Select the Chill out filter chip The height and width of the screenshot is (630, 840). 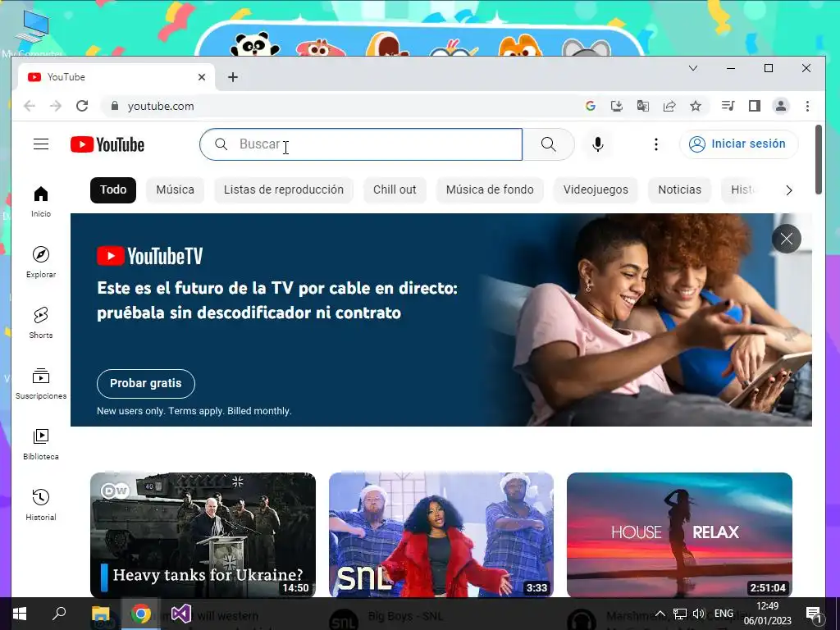pyautogui.click(x=395, y=189)
